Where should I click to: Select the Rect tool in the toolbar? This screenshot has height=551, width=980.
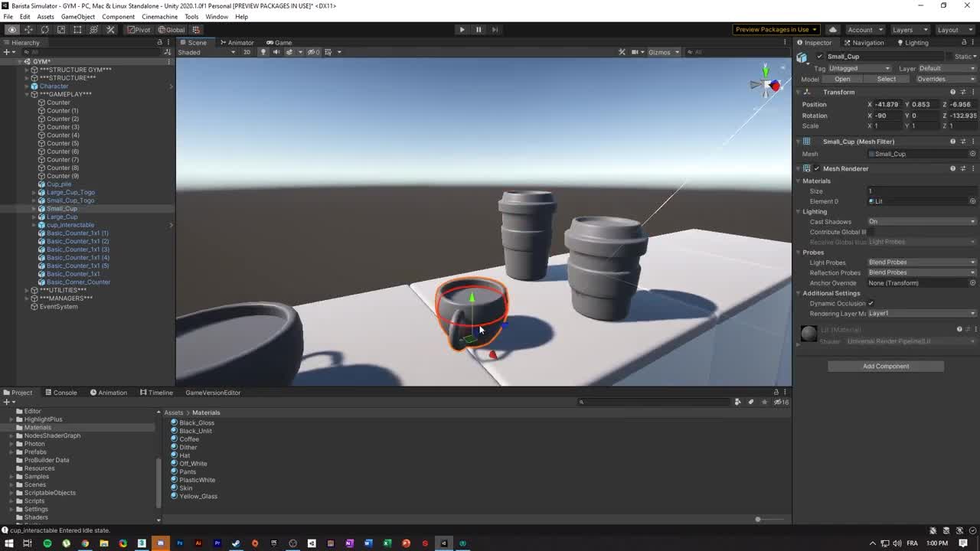pos(77,30)
